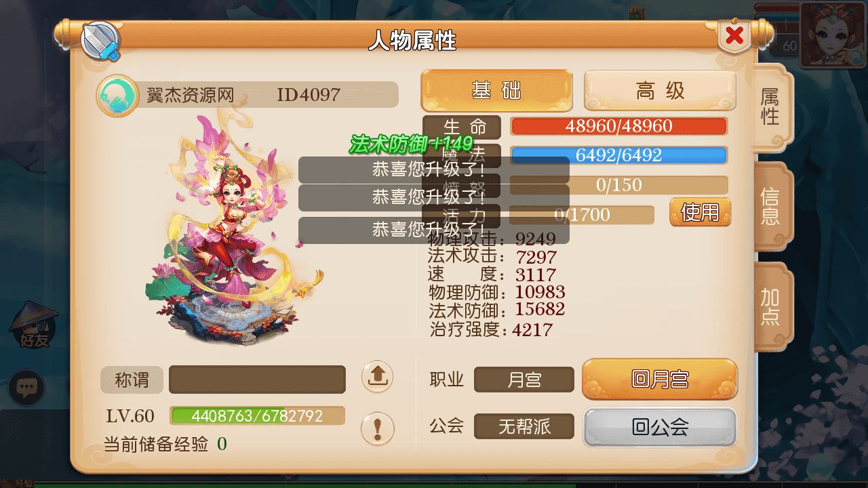This screenshot has width=868, height=488.
Task: Open the 好友 friends icon
Action: click(x=33, y=326)
